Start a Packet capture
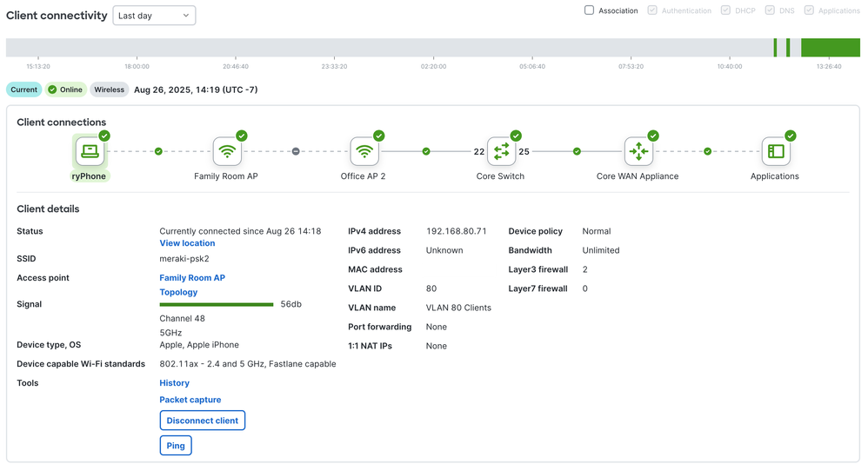The image size is (868, 464). click(x=190, y=400)
